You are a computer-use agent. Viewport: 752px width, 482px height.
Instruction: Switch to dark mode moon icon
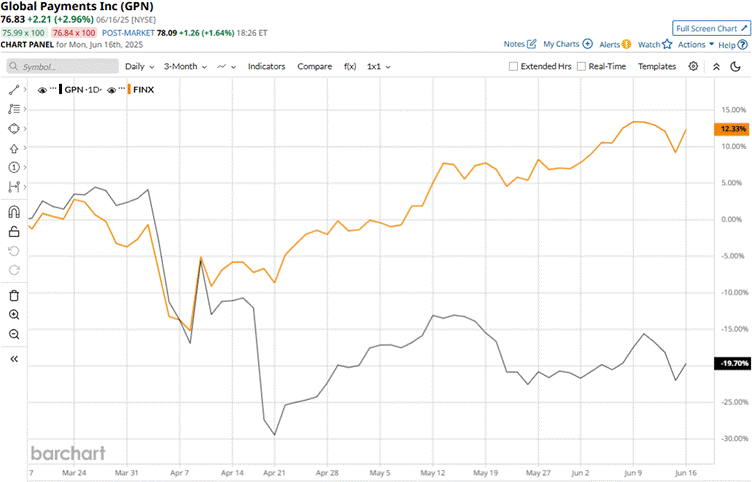point(735,67)
